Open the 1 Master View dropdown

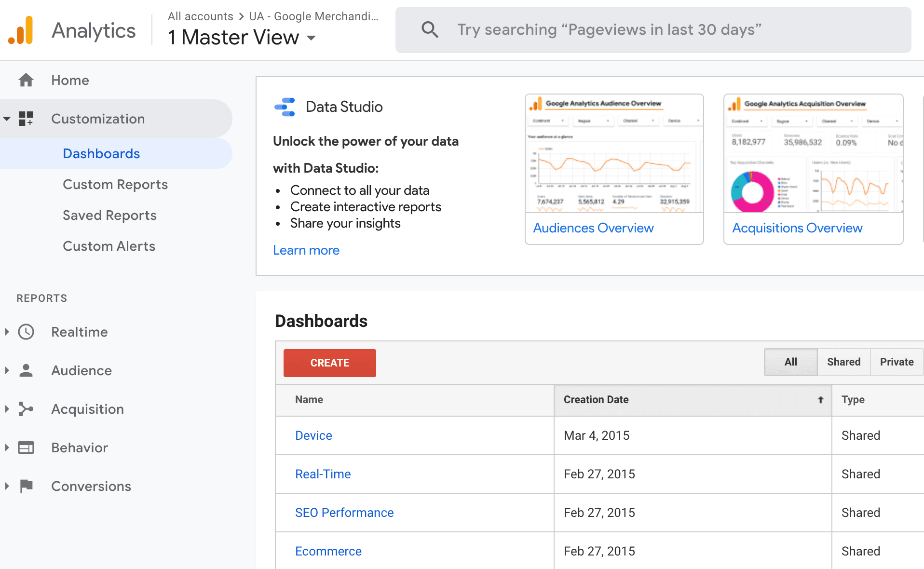[312, 38]
